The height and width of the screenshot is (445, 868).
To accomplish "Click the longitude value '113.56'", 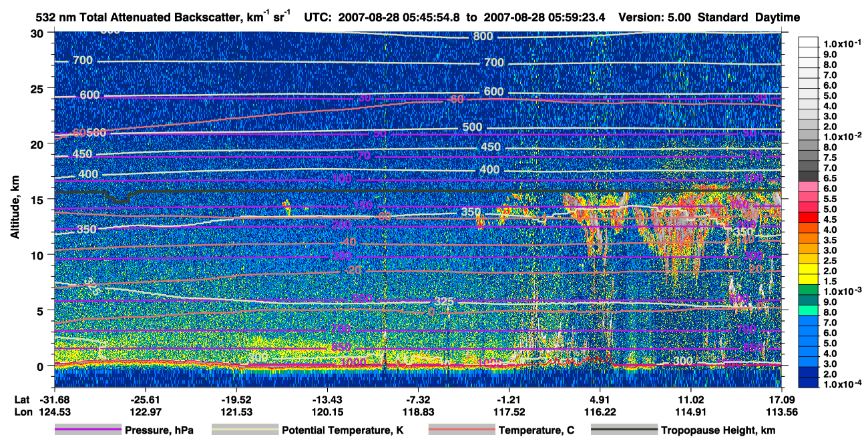I will tap(781, 411).
